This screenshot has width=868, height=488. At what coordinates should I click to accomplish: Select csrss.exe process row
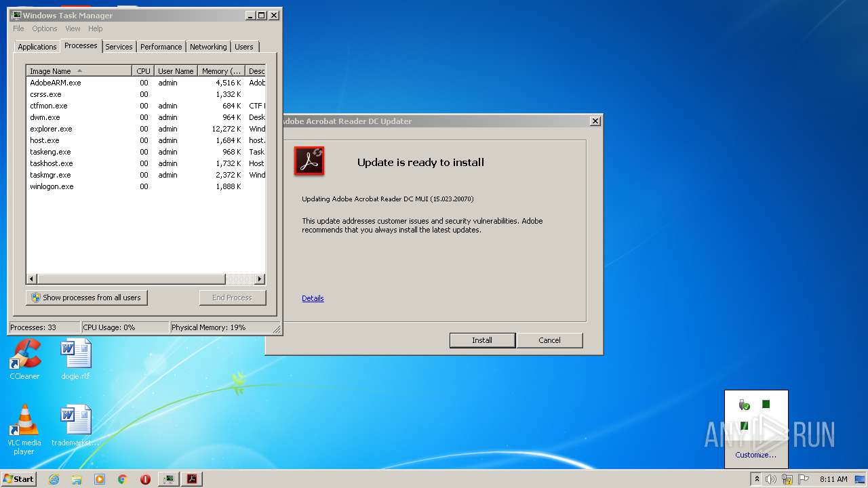point(146,94)
